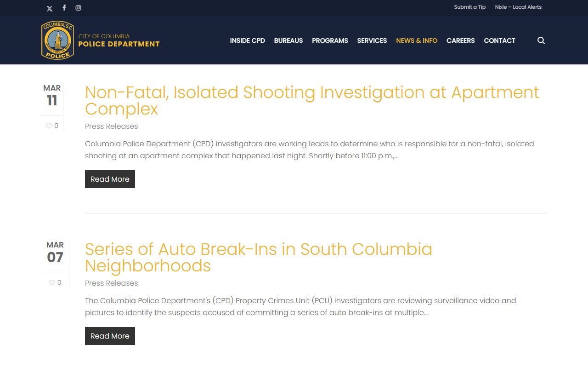Open the Instagram social icon

coord(79,8)
